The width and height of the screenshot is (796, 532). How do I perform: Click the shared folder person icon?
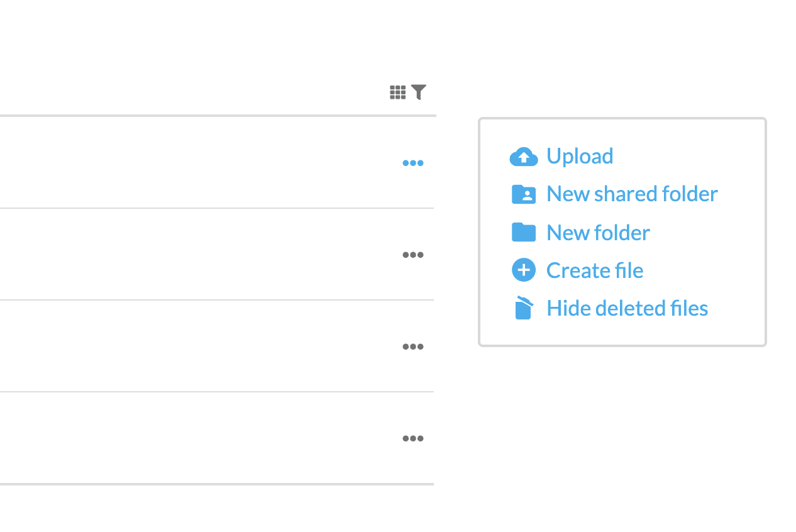(524, 194)
